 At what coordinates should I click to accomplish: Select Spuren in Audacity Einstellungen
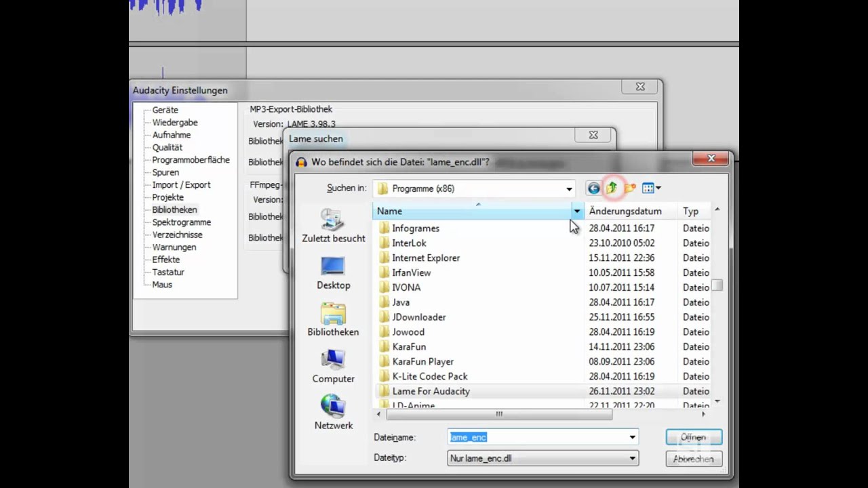click(x=165, y=172)
